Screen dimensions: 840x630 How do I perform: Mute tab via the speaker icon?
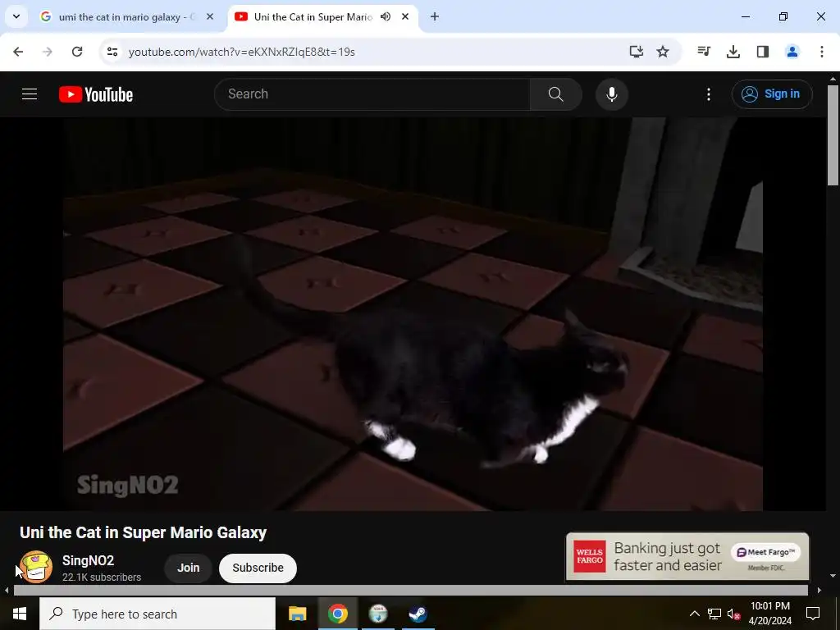(x=386, y=16)
